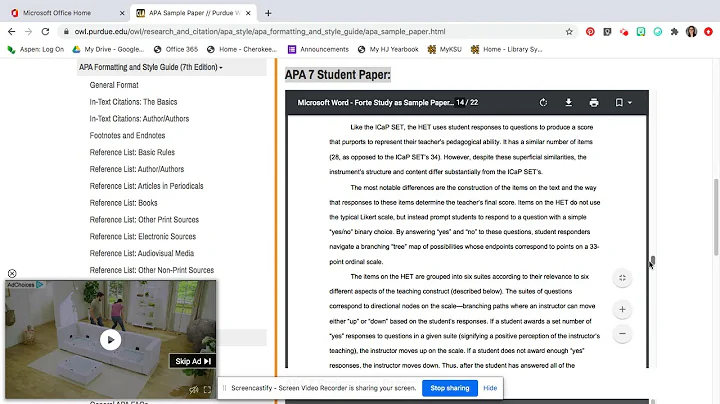Click the page's vertical scrollbar
720x404 pixels.
(715, 217)
